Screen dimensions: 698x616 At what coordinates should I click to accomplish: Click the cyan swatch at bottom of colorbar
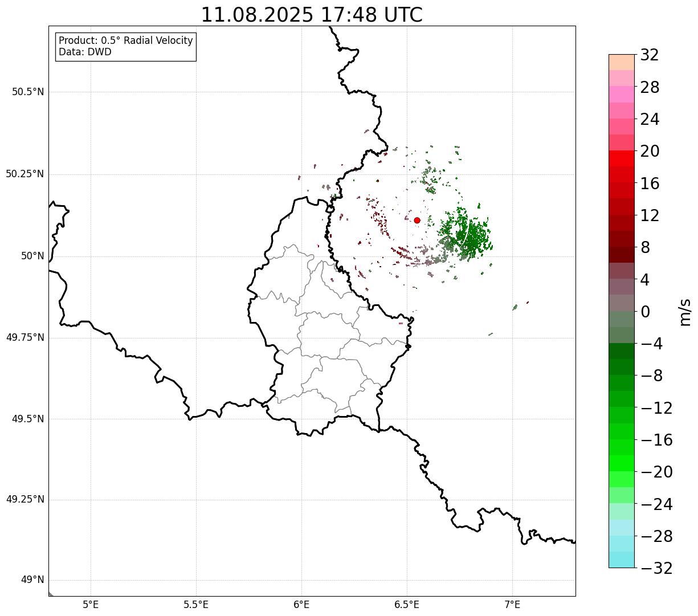coord(621,560)
